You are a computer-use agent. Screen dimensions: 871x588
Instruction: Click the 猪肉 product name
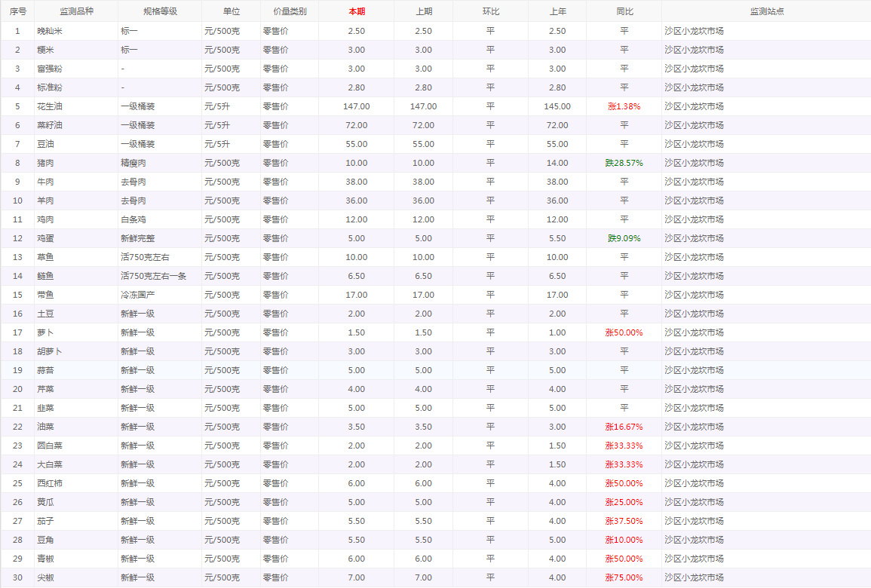45,163
